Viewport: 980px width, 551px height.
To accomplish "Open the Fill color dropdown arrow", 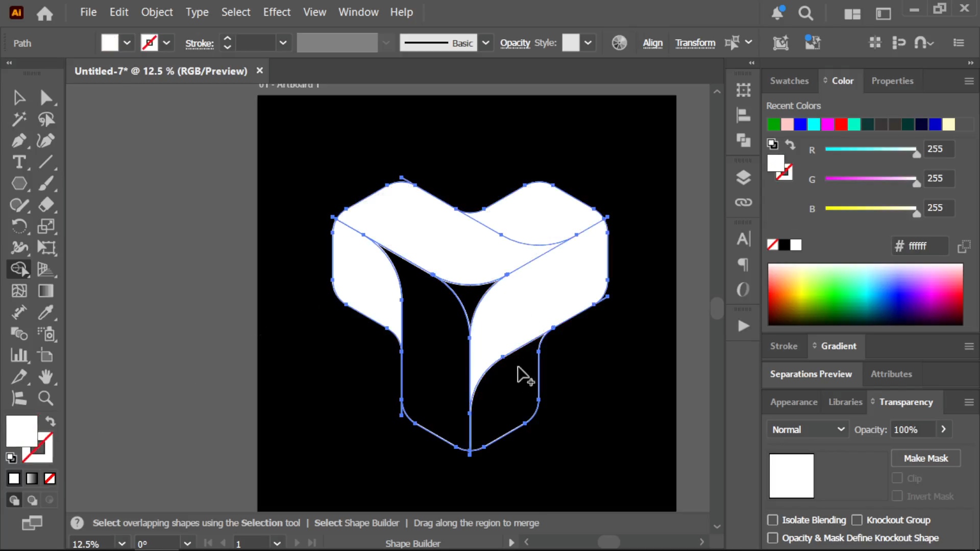I will coord(127,43).
